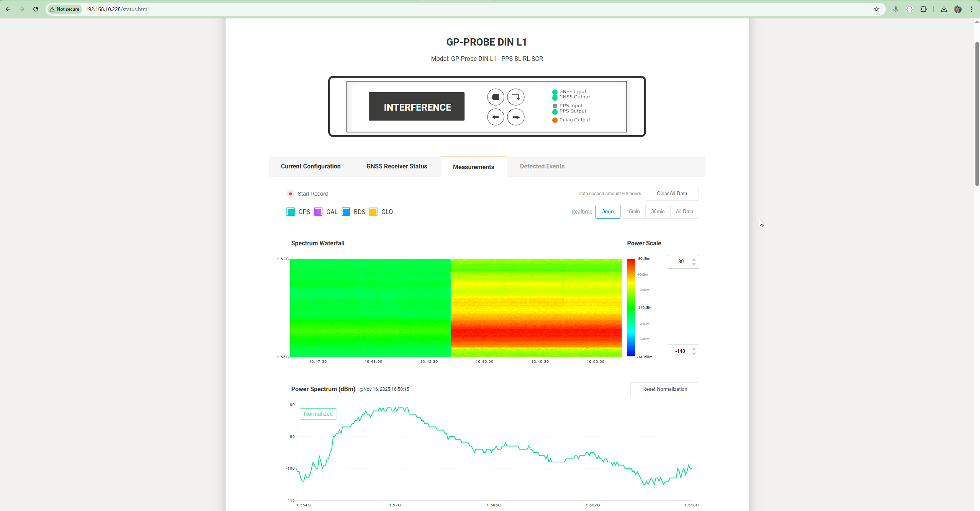Toggle the GLO constellation checkbox

coord(373,212)
